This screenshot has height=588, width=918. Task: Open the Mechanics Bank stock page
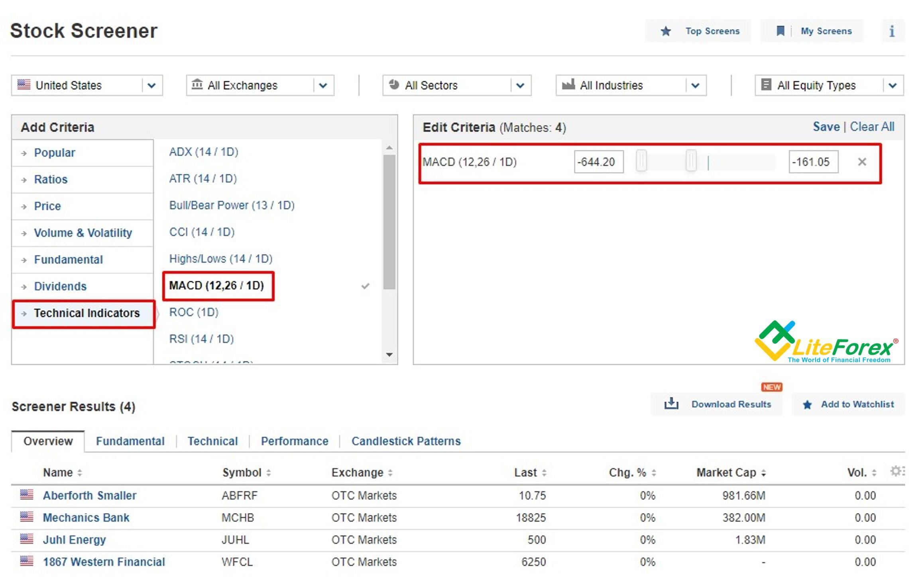click(x=86, y=518)
